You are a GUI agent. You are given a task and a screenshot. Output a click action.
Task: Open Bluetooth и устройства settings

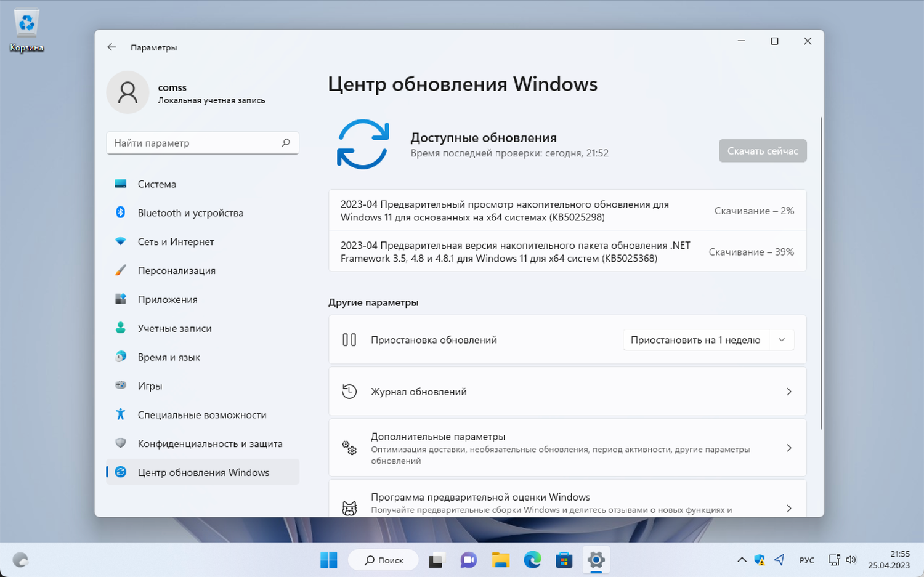(x=203, y=213)
